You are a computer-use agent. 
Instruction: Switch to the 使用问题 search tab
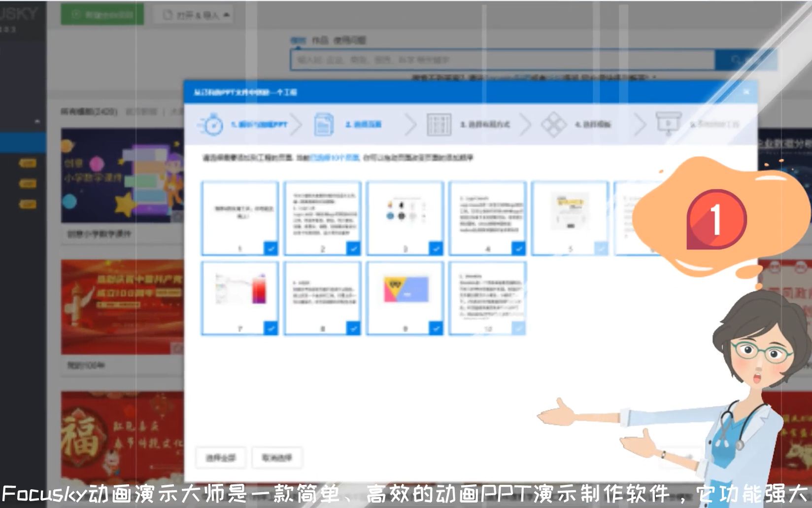350,40
